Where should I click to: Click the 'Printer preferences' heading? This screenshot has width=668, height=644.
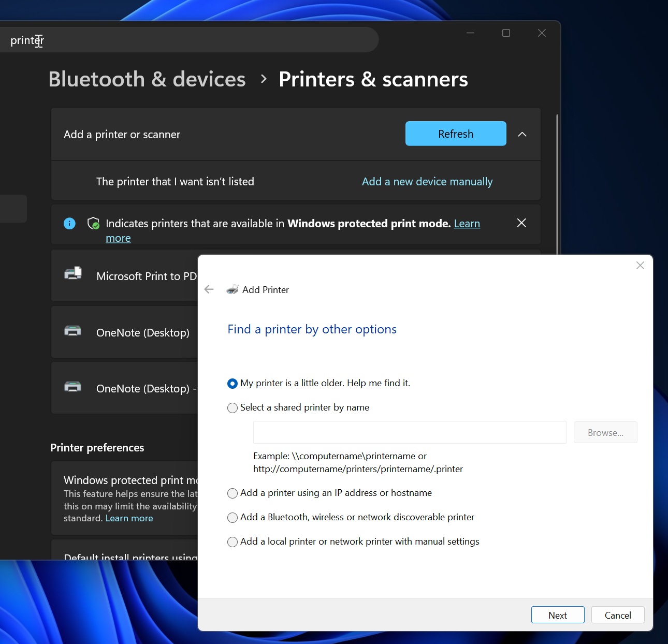click(97, 448)
